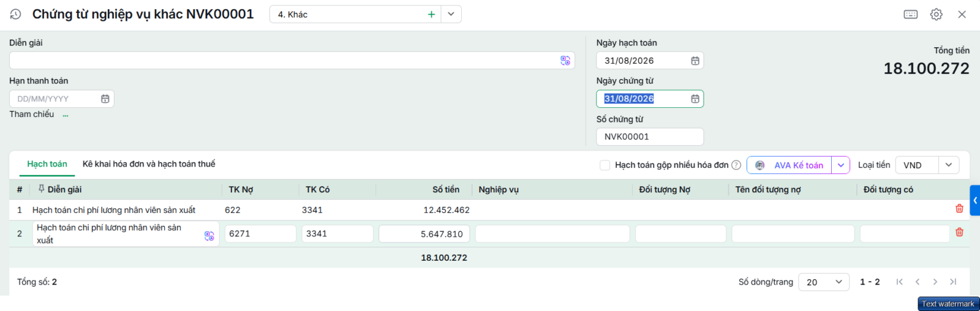Select row 1 description text
Viewport: 980px width, 311px height.
(x=114, y=210)
